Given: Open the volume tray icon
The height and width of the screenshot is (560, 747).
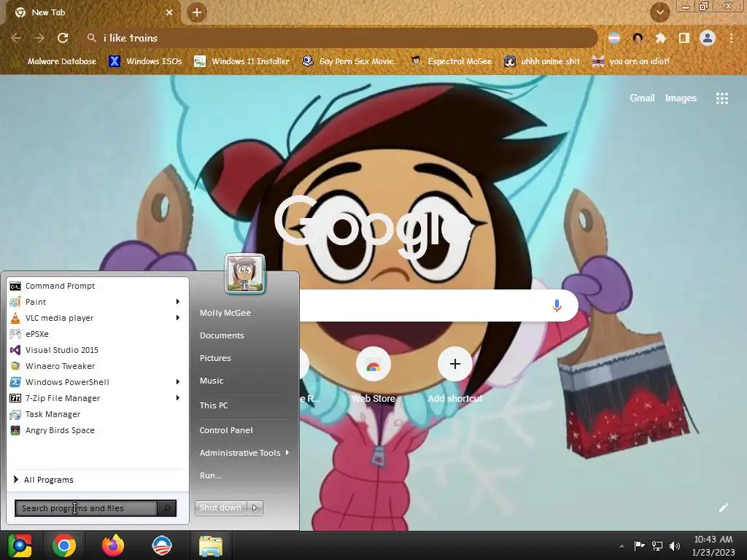Looking at the screenshot, I should (x=675, y=545).
